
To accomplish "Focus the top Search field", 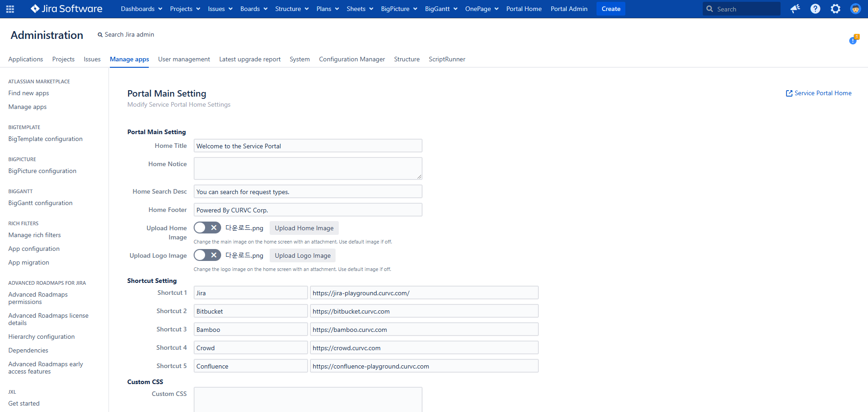I will [742, 9].
